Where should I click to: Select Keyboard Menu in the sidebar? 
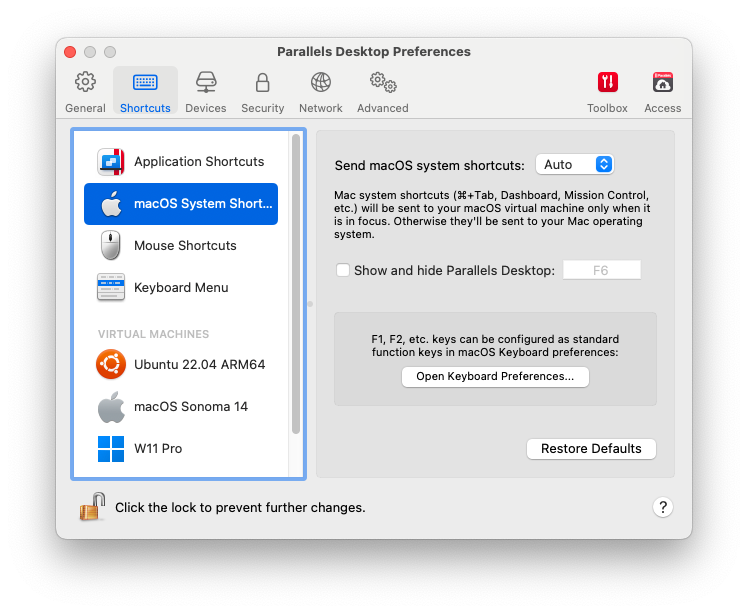(181, 288)
